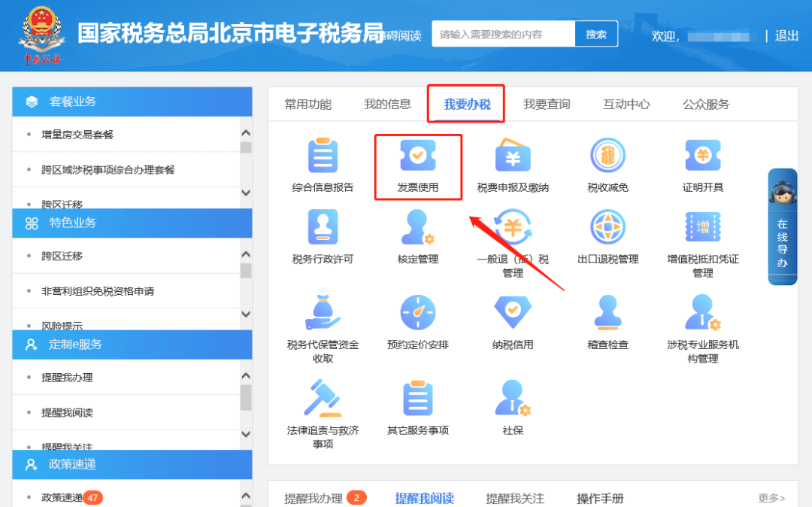Screen dimensions: 812x507
Task: Open the 预约定价安排 compass icon
Action: tap(418, 312)
